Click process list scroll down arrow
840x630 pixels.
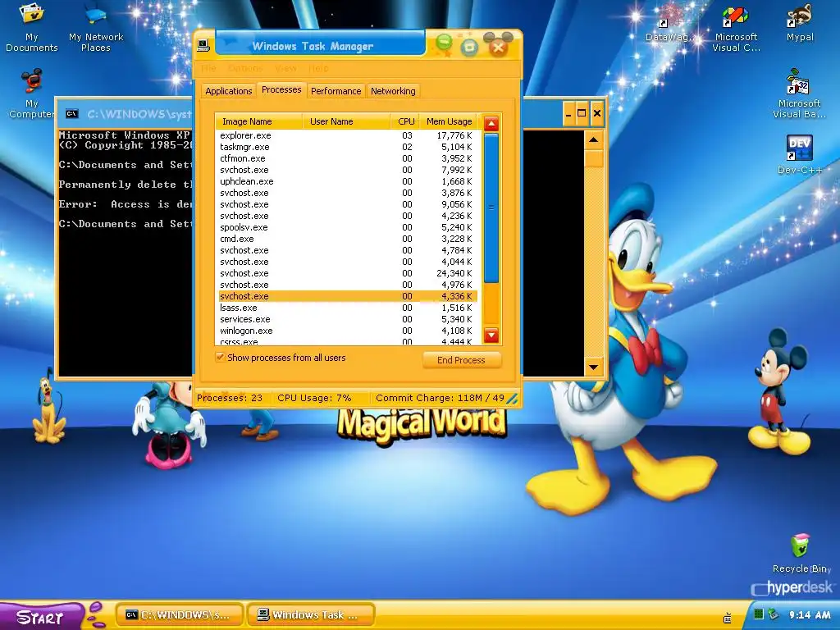point(491,336)
